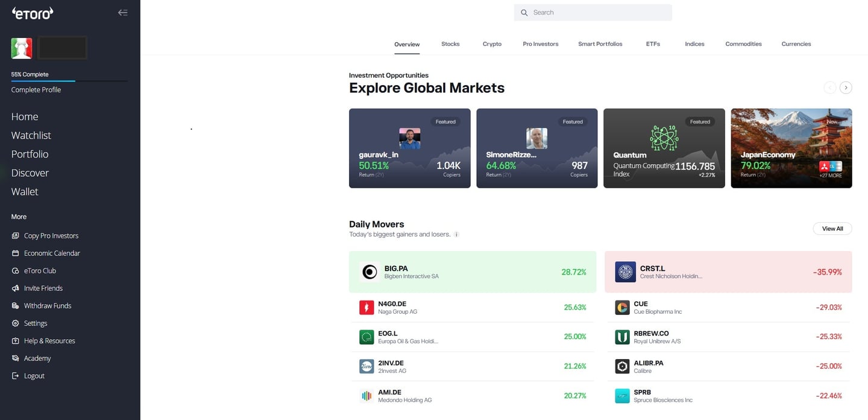Open the Currencies tab
868x420 pixels.
click(x=796, y=44)
